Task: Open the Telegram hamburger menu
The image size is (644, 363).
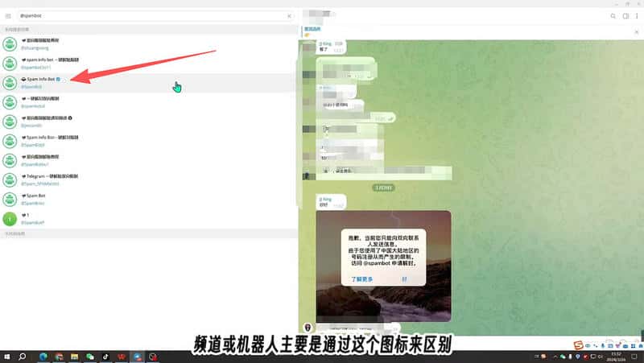Action: pyautogui.click(x=8, y=15)
